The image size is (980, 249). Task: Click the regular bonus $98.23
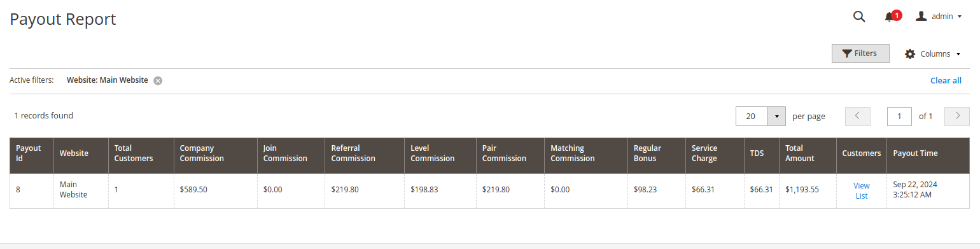[646, 190]
